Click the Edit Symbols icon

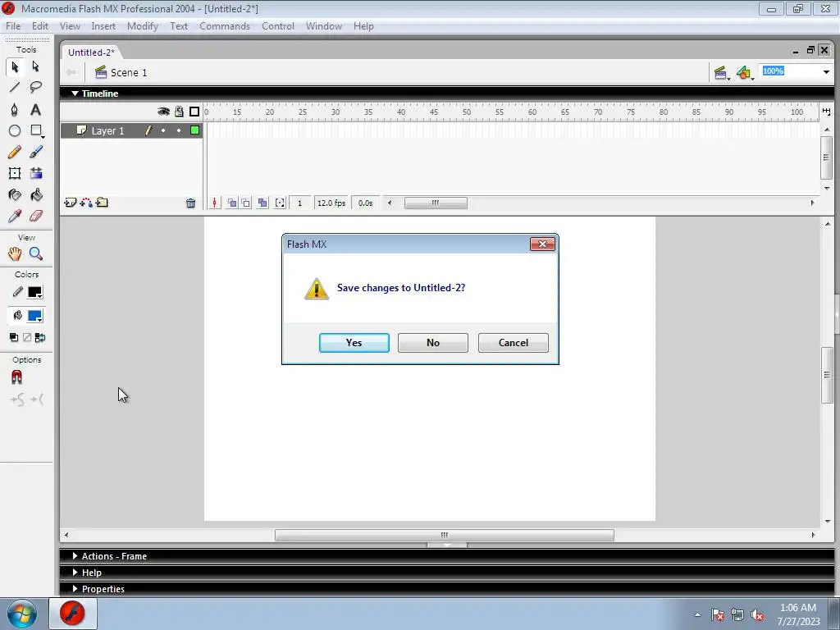pyautogui.click(x=745, y=72)
